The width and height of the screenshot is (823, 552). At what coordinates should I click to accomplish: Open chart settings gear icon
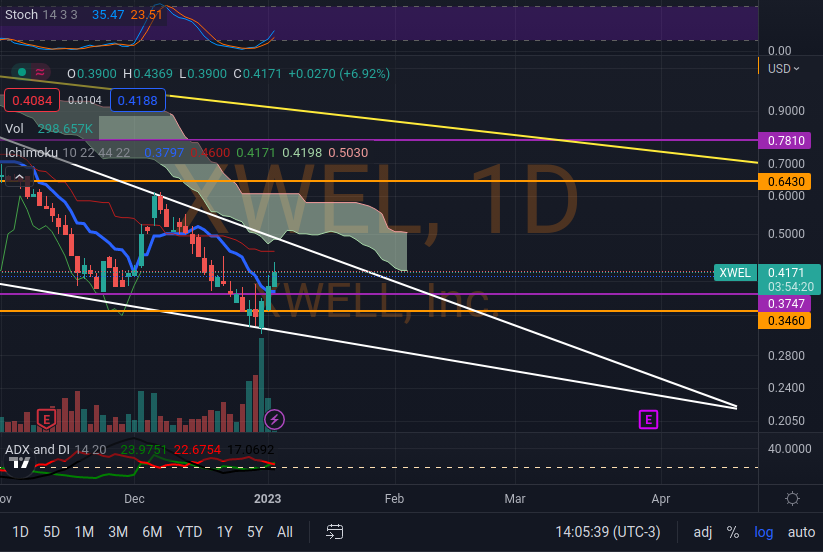click(792, 498)
